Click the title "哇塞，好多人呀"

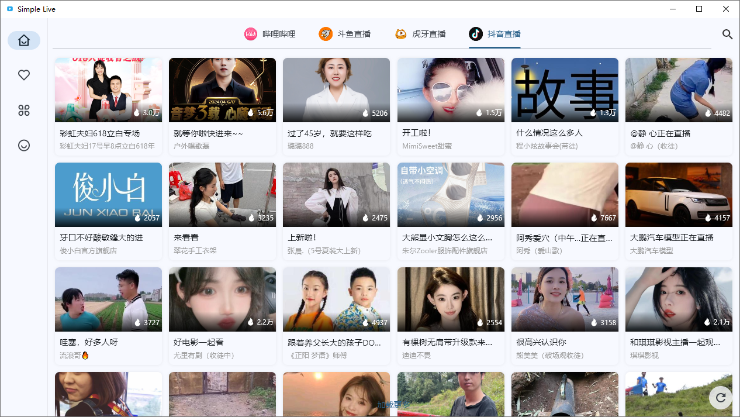[x=89, y=342]
